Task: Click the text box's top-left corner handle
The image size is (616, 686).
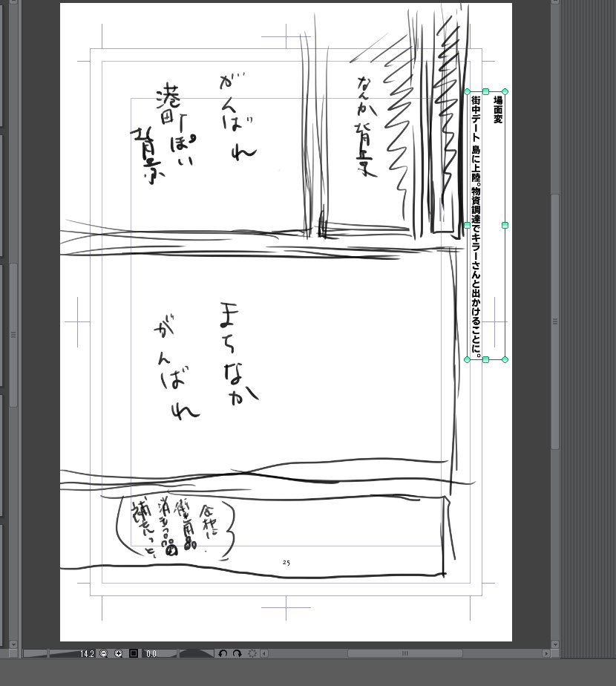Action: click(x=467, y=91)
